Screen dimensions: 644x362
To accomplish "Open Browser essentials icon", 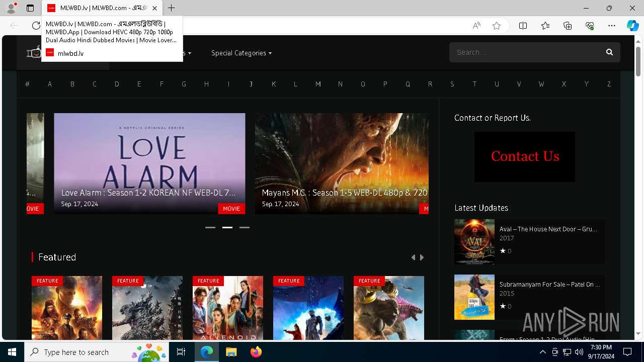I will (590, 26).
